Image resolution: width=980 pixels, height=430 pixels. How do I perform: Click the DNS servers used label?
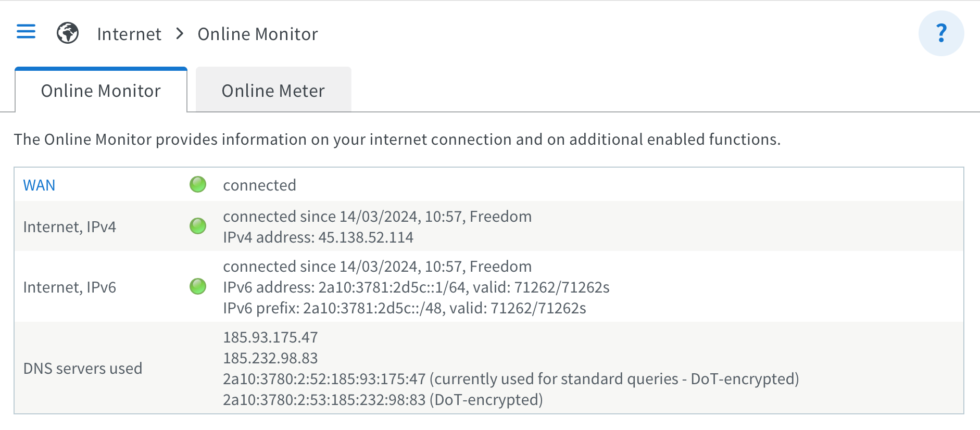[x=83, y=369]
